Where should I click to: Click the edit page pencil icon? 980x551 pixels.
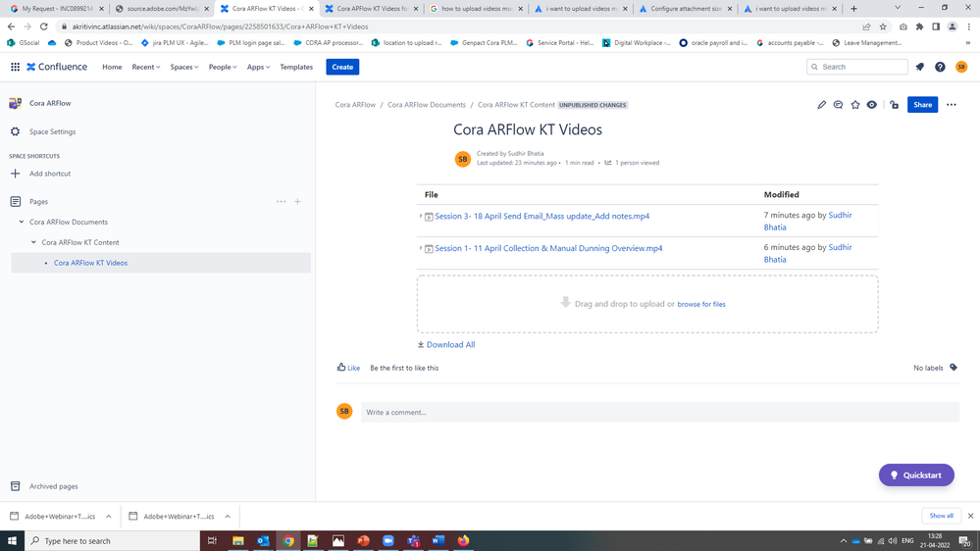(821, 105)
